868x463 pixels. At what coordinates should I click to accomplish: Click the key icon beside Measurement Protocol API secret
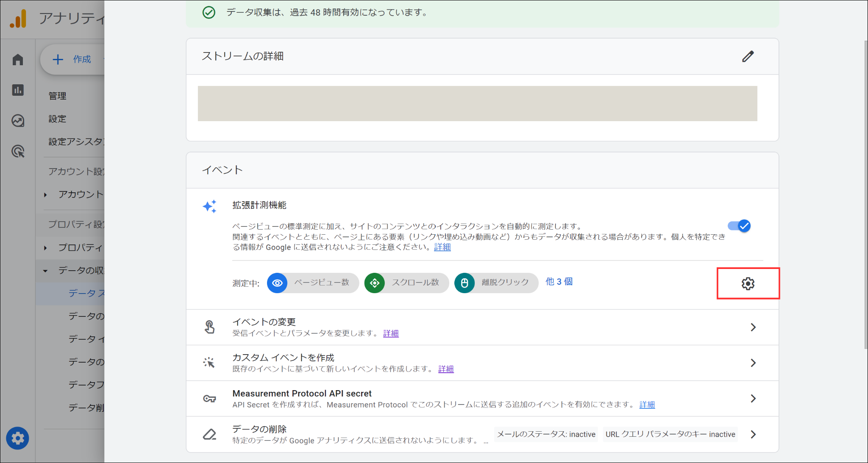click(209, 399)
